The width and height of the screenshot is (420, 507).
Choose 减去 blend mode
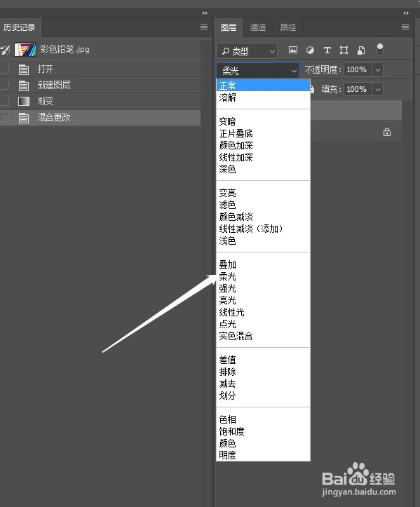263,384
